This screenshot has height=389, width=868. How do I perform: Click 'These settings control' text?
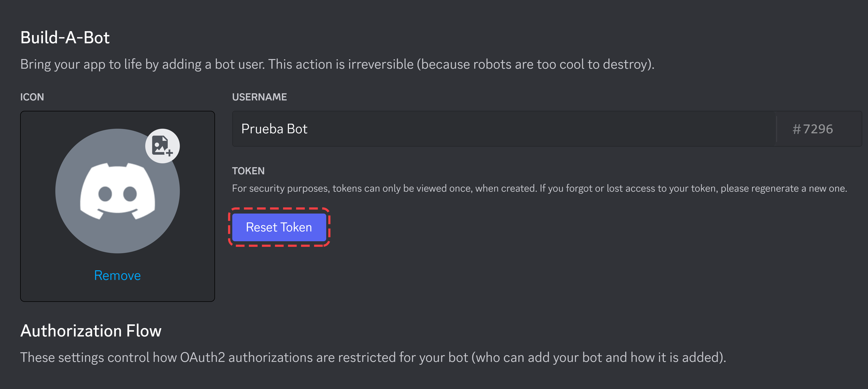pyautogui.click(x=85, y=357)
